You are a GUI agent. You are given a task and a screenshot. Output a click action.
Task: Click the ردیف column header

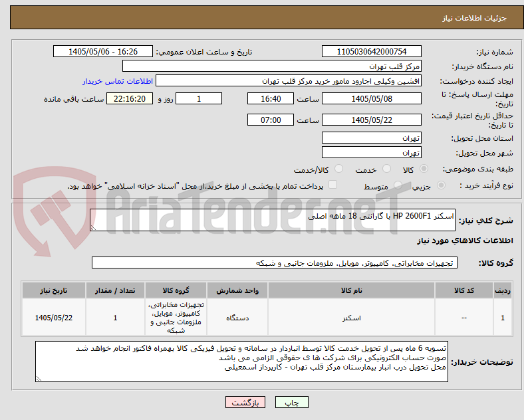[503, 290]
